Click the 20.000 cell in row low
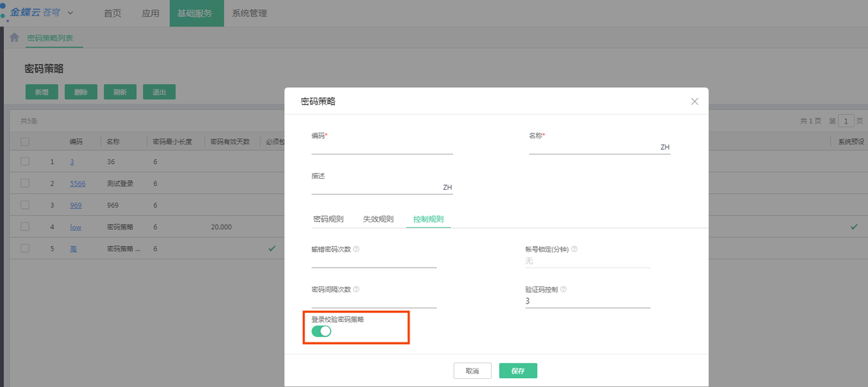Image resolution: width=868 pixels, height=387 pixels. pos(221,227)
